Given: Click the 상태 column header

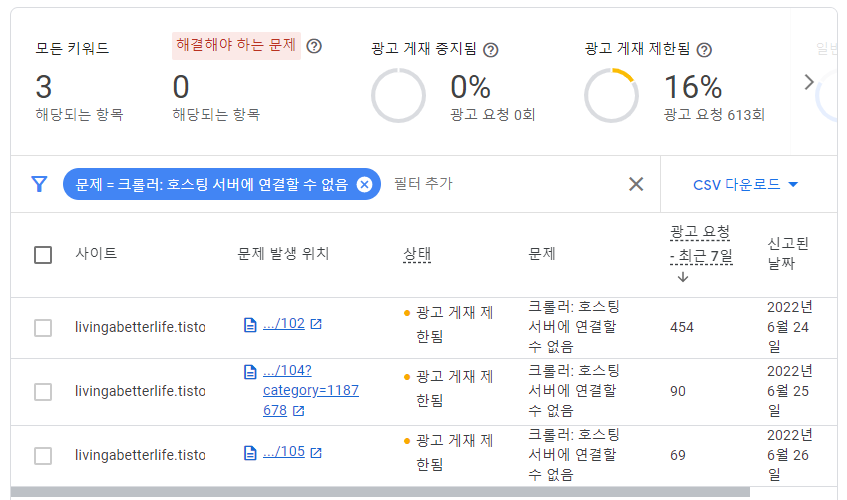Looking at the screenshot, I should 417,254.
